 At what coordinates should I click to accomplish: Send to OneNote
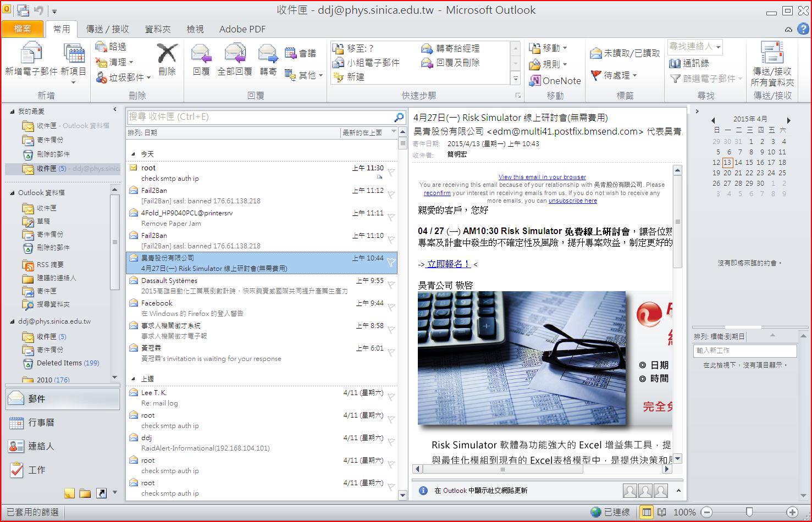coord(555,81)
